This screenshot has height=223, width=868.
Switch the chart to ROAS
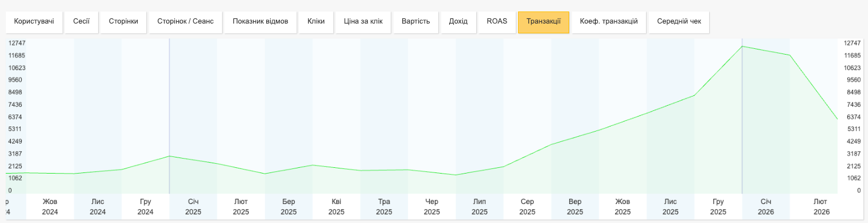click(x=497, y=22)
